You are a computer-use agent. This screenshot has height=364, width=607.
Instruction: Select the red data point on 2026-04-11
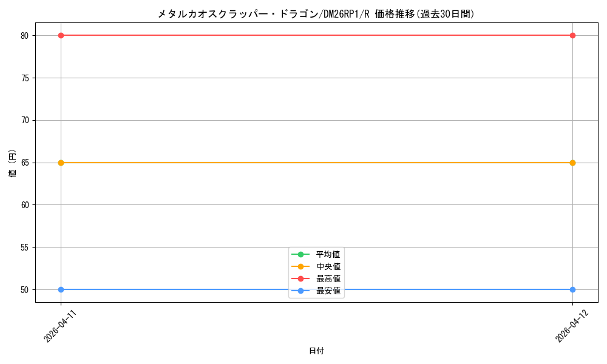click(61, 35)
